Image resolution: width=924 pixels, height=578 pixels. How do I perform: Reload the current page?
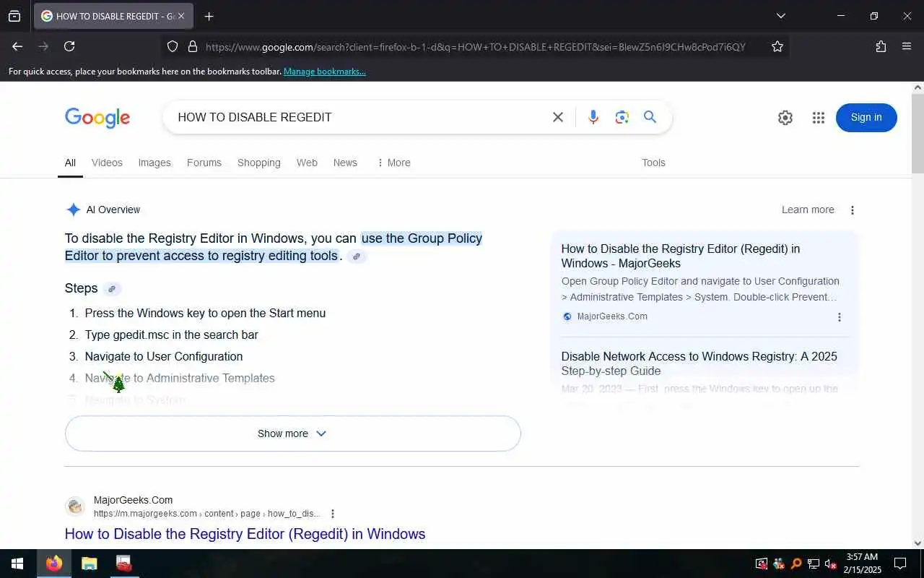69,46
